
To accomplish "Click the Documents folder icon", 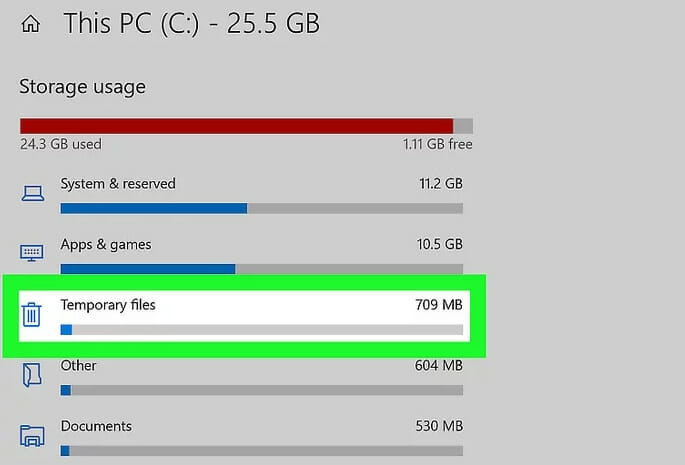I will (32, 436).
